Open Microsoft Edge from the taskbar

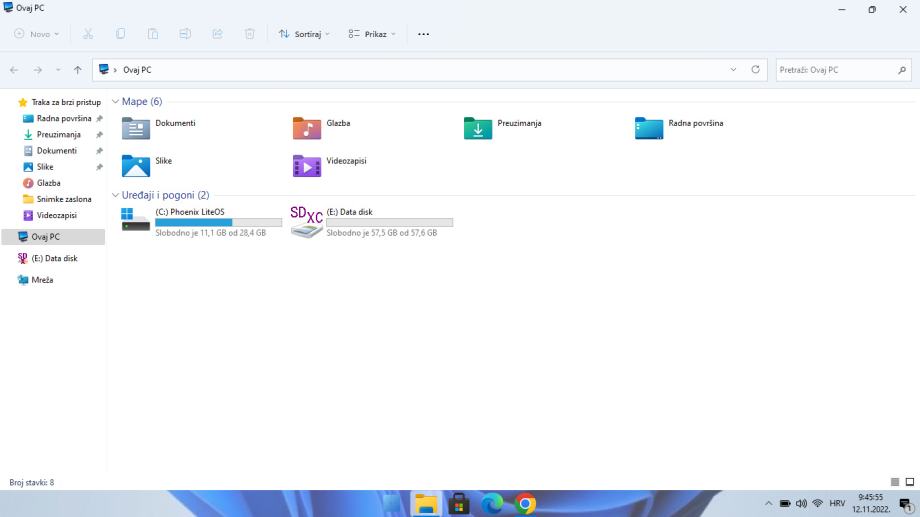tap(491, 504)
